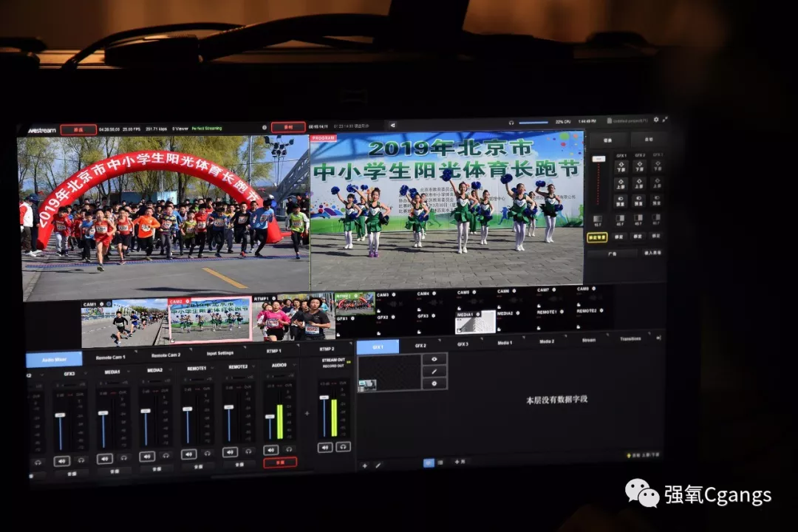The width and height of the screenshot is (798, 532).
Task: Expand the REMOTE2 channel dropdown arrow
Action: (x=253, y=366)
